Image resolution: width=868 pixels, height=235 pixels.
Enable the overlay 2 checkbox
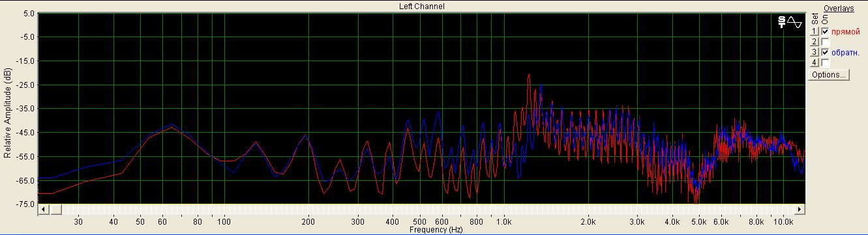point(825,42)
